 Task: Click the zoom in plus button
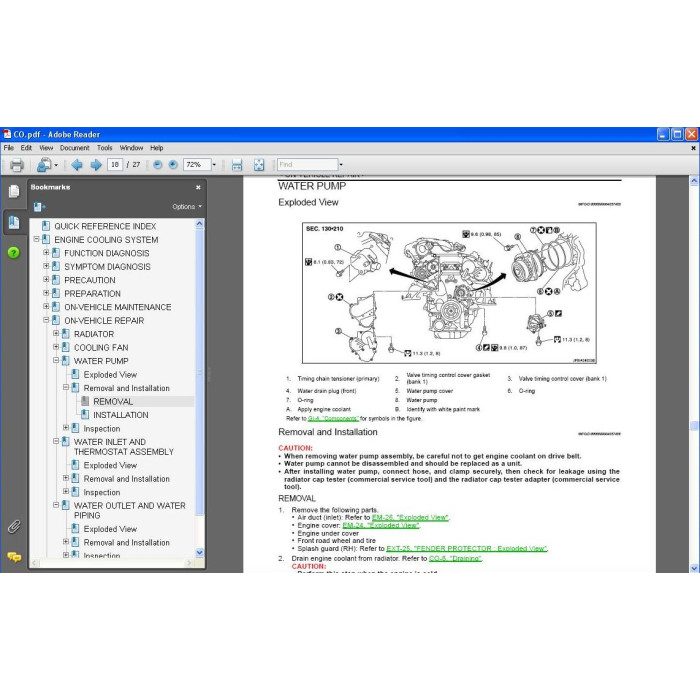173,165
